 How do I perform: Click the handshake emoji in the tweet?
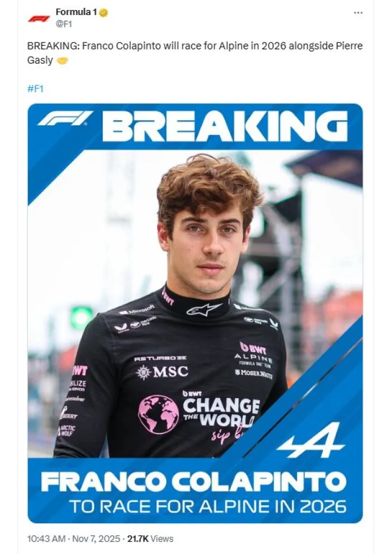(62, 61)
